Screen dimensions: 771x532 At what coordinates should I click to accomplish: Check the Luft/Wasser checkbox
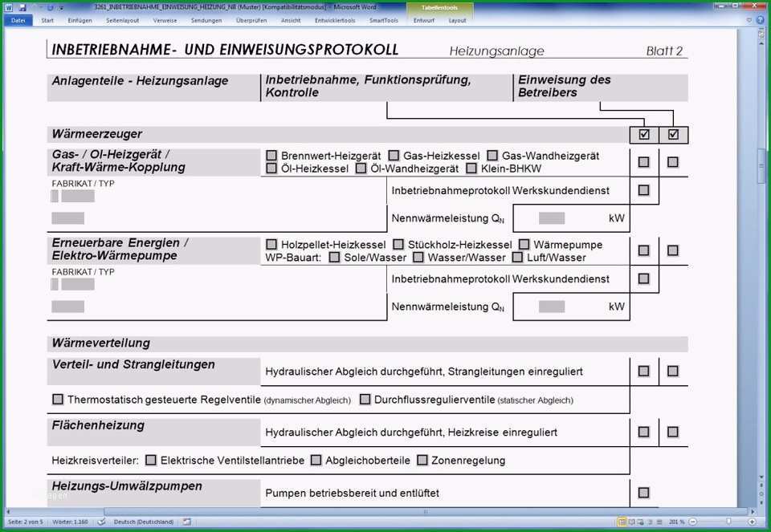[517, 257]
